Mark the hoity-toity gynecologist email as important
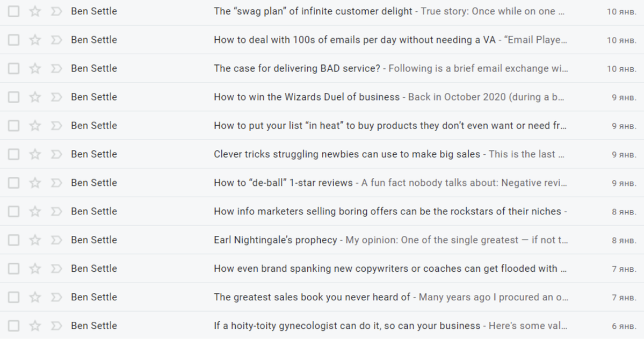 pos(56,326)
